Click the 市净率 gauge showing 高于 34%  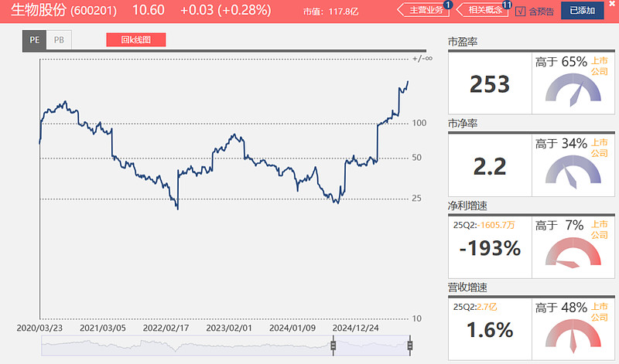[573, 172]
